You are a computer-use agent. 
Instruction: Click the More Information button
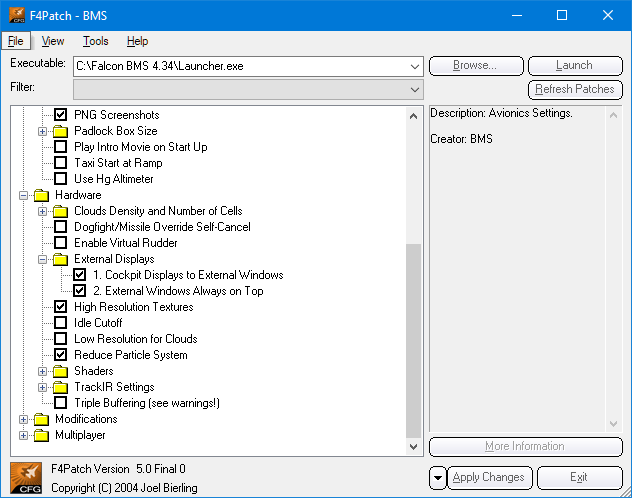(526, 446)
